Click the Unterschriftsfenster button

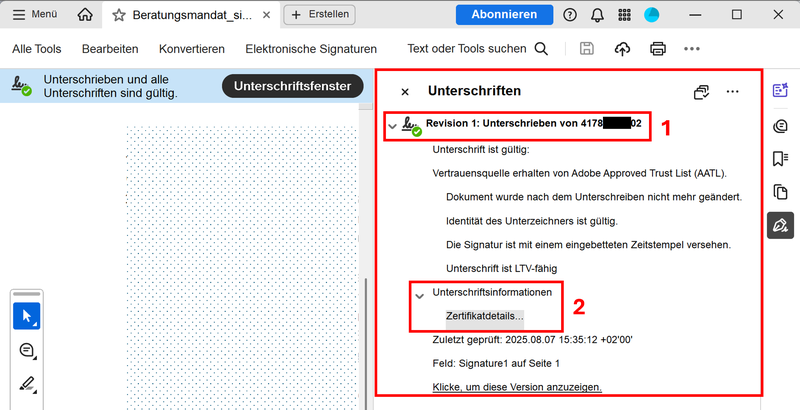coord(292,86)
